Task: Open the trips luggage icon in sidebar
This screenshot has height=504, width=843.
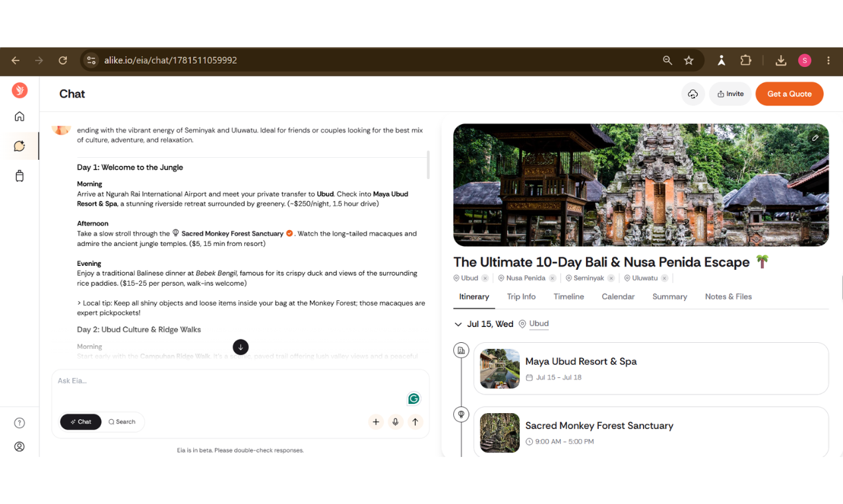Action: click(x=19, y=176)
